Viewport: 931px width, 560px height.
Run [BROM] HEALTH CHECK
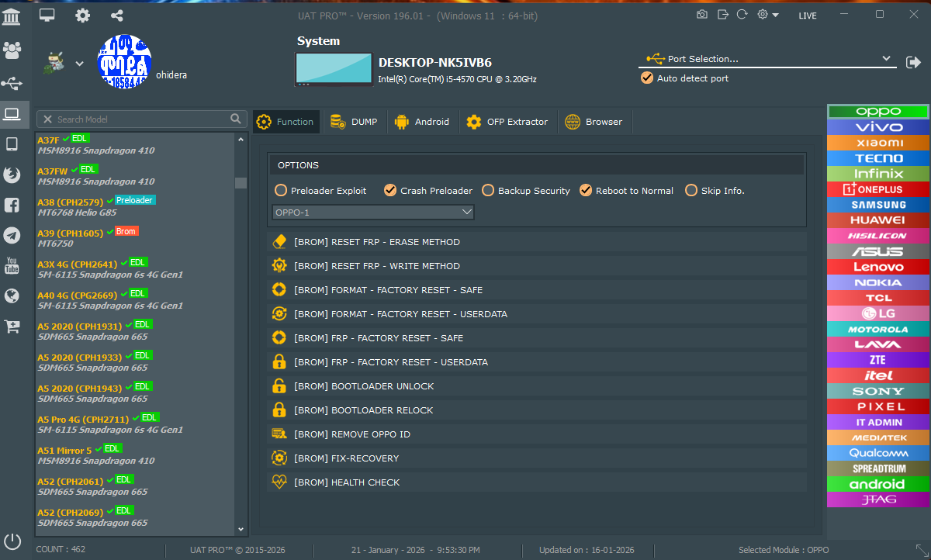pos(537,482)
